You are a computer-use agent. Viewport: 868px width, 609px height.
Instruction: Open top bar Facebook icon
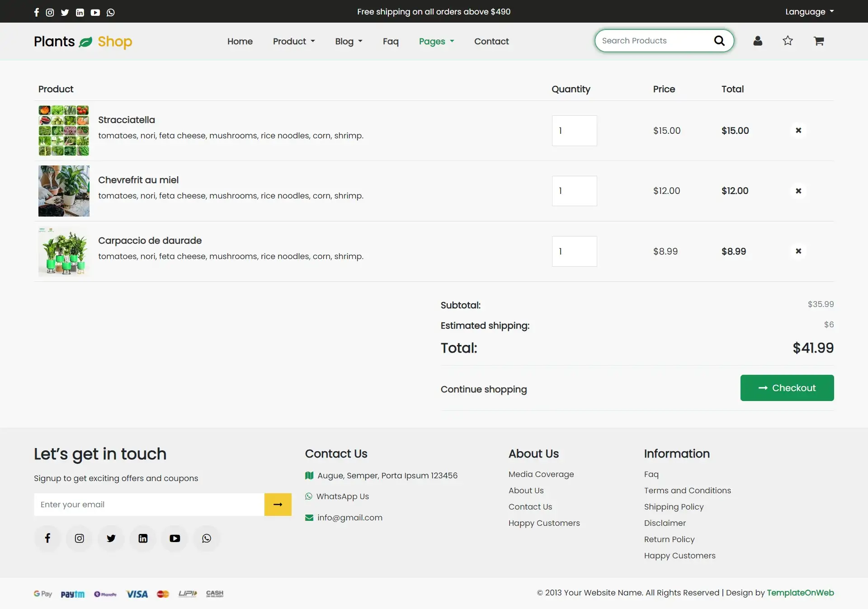tap(37, 12)
